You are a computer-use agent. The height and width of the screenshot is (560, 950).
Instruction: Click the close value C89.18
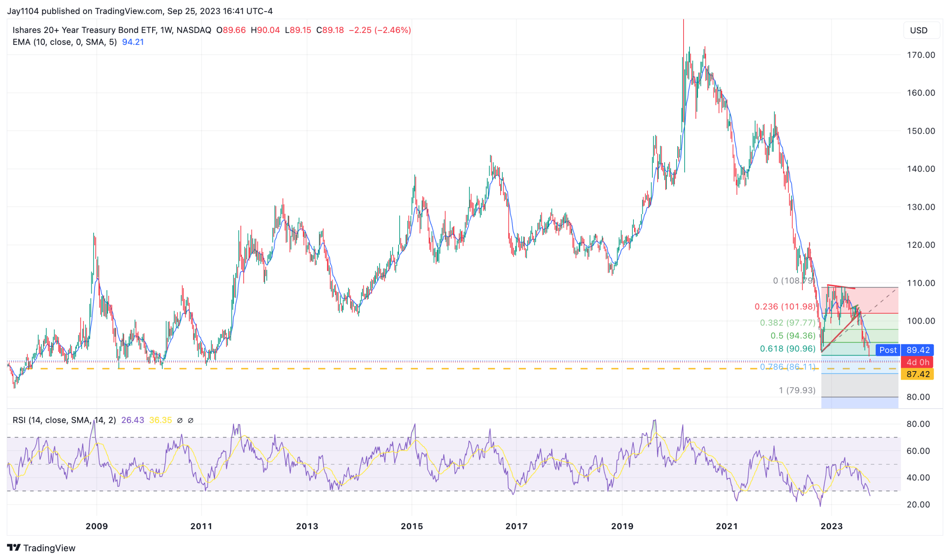(330, 30)
